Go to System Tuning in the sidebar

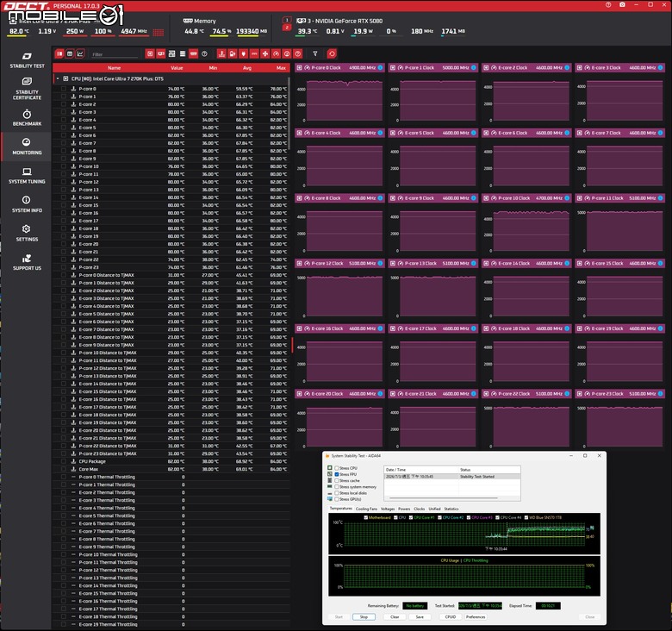click(27, 176)
